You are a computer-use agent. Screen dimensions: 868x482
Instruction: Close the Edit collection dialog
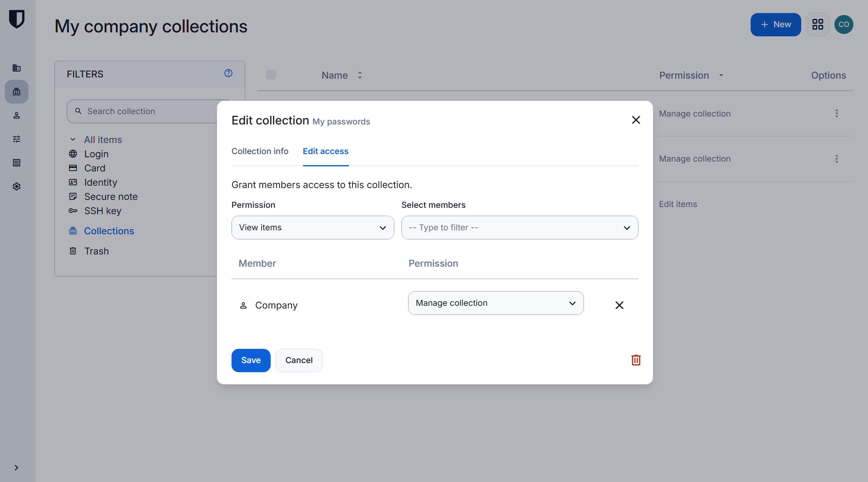point(636,120)
